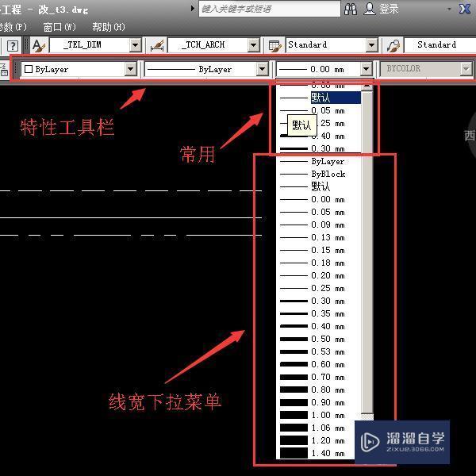The height and width of the screenshot is (476, 476).
Task: Select 0.20 mm lineweight
Action: click(x=321, y=275)
